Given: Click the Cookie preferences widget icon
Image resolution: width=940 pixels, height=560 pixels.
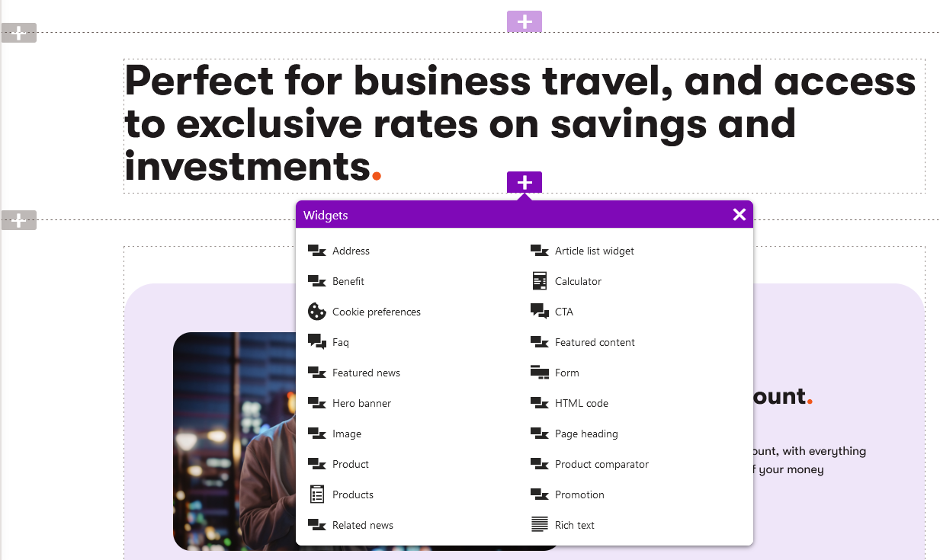Looking at the screenshot, I should [316, 312].
